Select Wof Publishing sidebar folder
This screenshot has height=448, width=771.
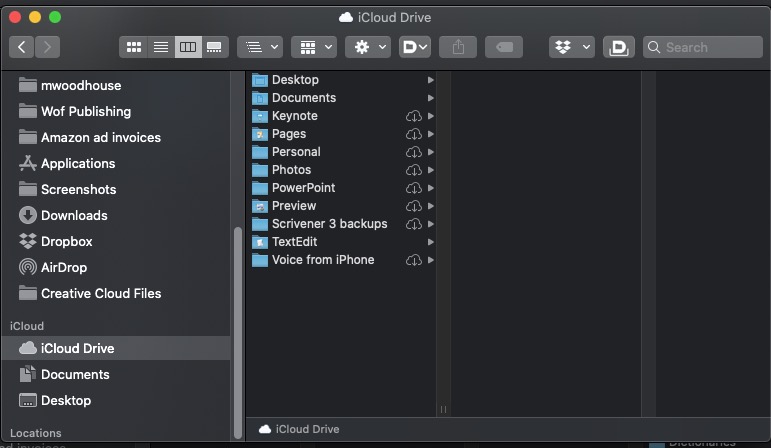click(116, 112)
